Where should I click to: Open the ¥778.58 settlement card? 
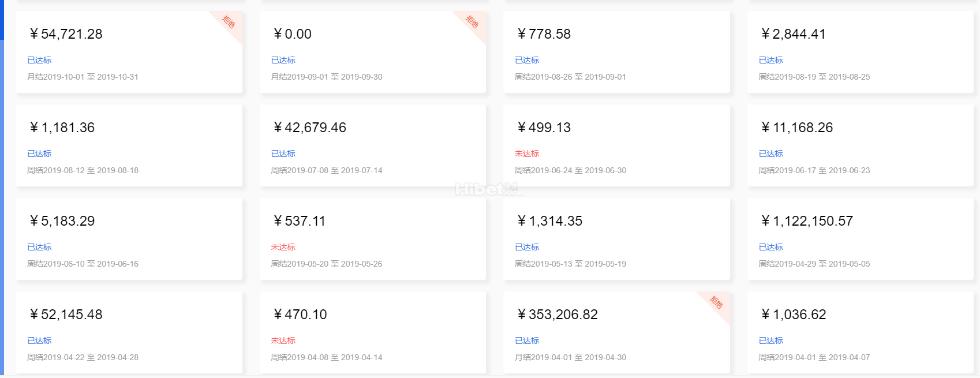616,52
